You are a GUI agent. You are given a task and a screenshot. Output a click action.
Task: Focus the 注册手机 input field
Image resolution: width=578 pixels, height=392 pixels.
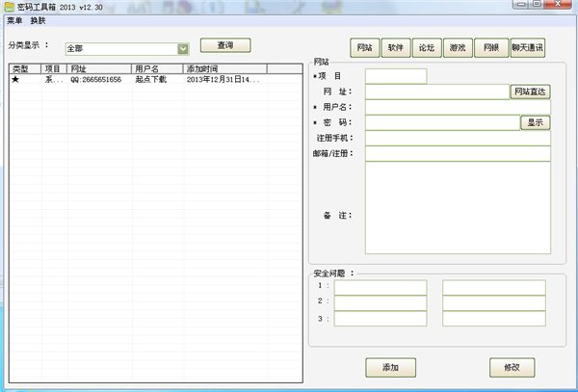pos(458,138)
